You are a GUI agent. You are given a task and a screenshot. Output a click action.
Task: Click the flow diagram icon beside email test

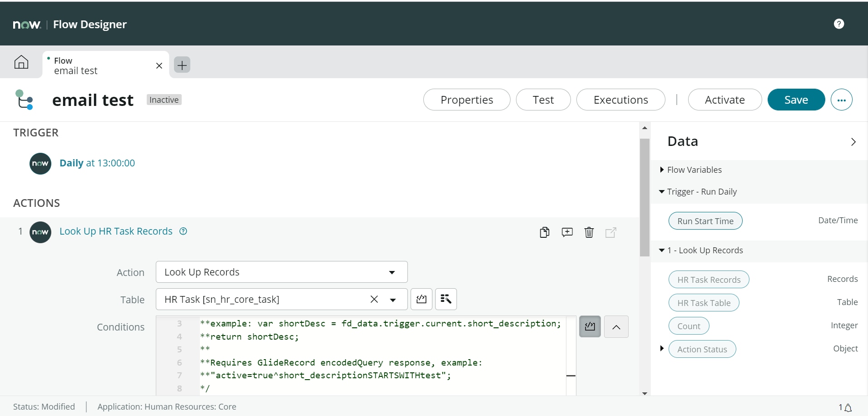pos(24,100)
